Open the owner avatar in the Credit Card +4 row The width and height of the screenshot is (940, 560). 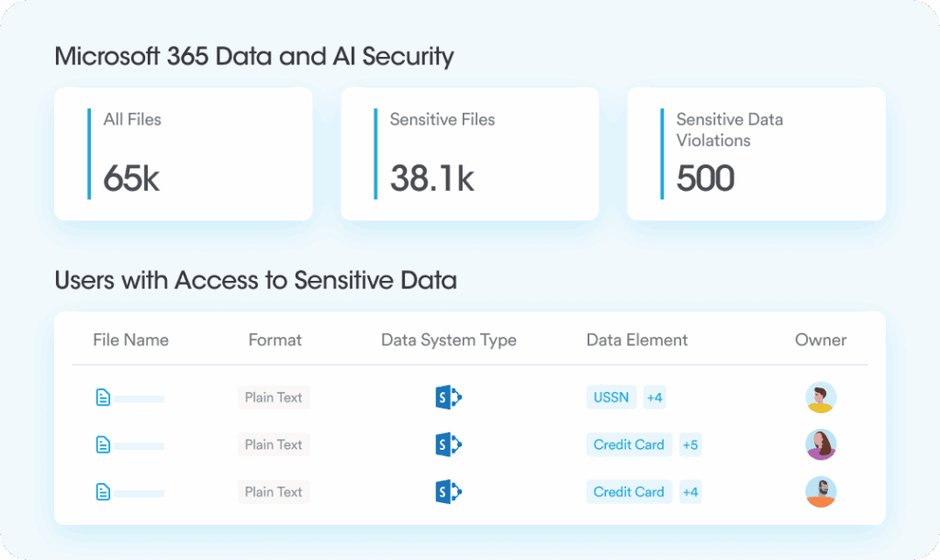[821, 492]
